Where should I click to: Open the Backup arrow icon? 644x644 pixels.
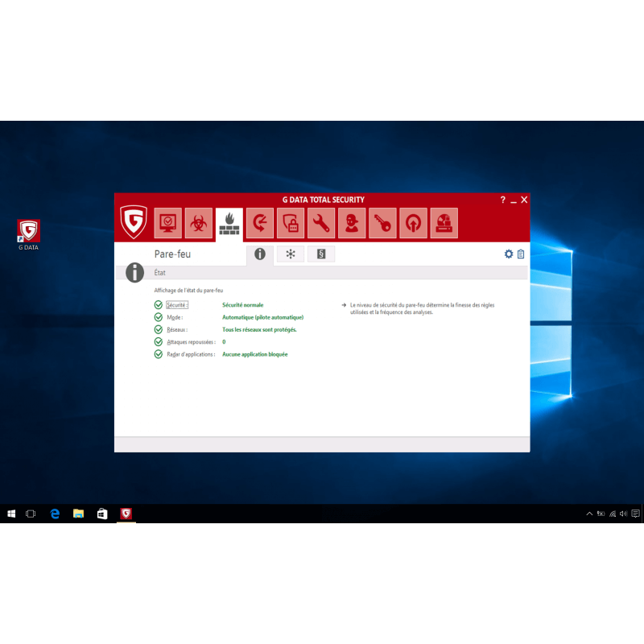(x=260, y=223)
